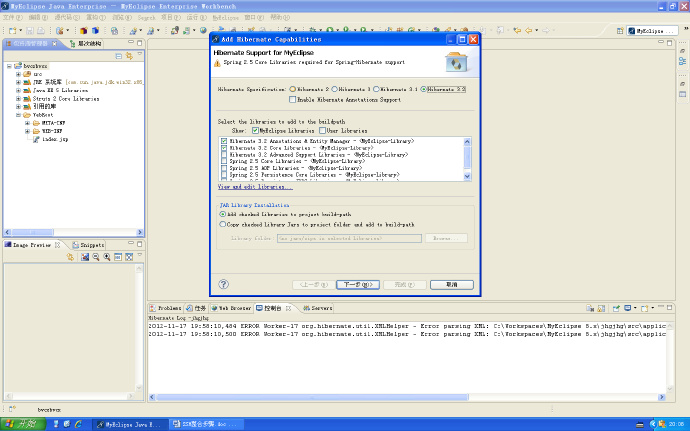Click the MyEclipse perspective button
Screen dimensions: 690x431
653,31
